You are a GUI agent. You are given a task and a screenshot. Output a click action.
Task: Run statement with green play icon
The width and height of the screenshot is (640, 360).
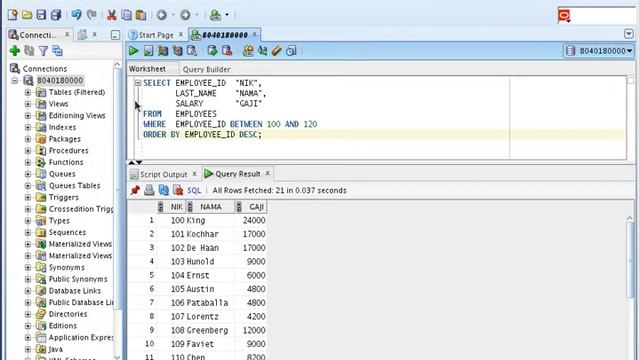(133, 51)
